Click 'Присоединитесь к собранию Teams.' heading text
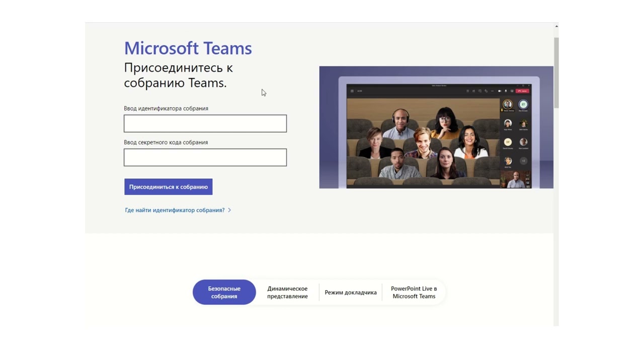The width and height of the screenshot is (644, 362). (x=178, y=75)
